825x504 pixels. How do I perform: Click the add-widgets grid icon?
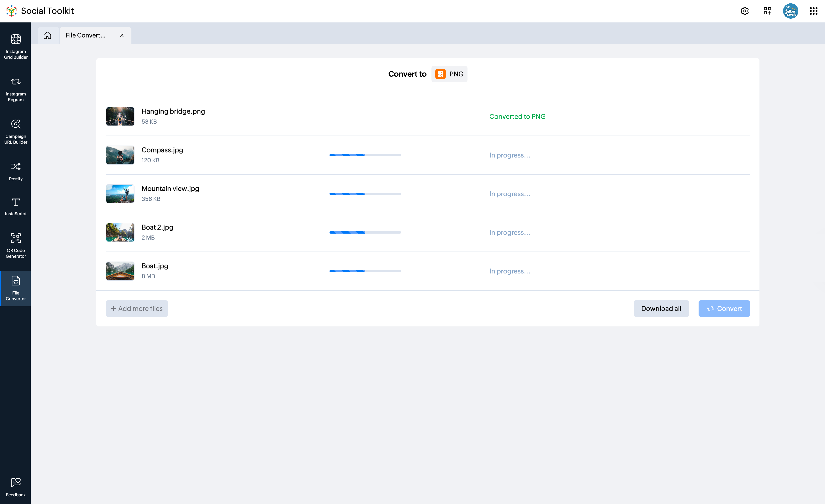pos(767,11)
